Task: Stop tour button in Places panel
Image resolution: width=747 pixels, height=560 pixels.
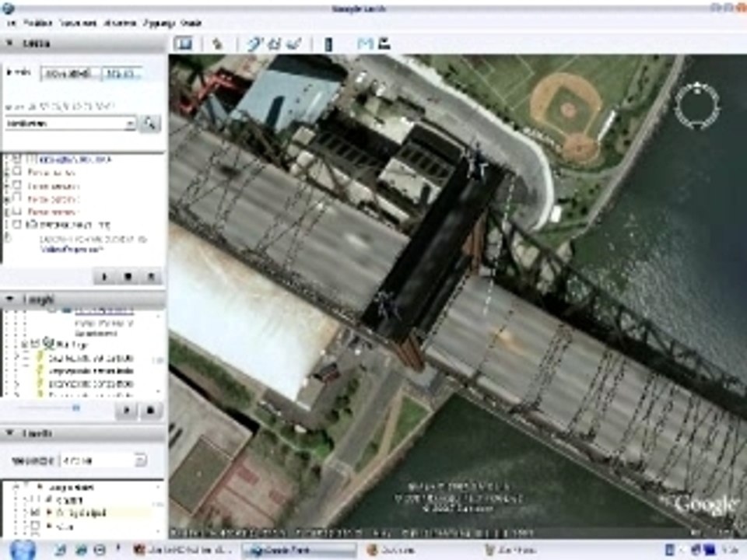Action: click(x=150, y=410)
